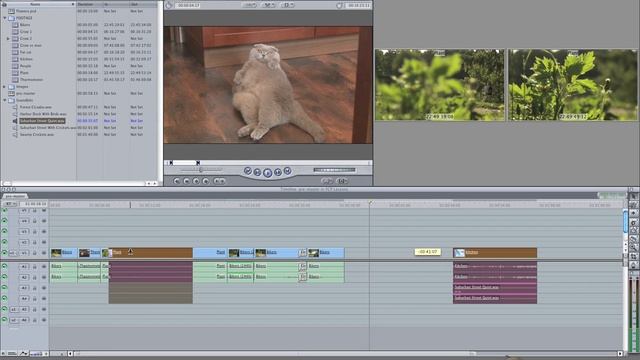This screenshot has height=360, width=640.
Task: Click the Timeline current timecode field
Action: (35, 204)
